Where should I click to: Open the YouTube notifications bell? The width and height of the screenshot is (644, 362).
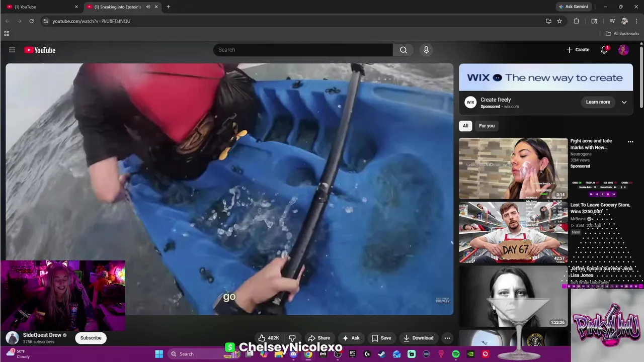coord(604,50)
